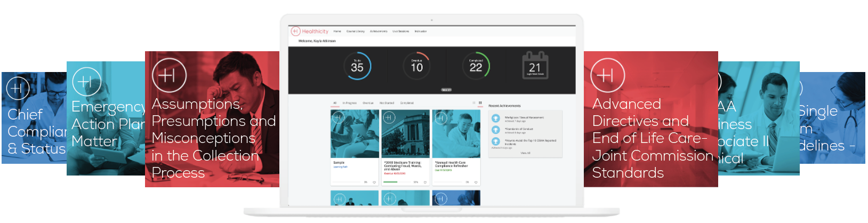Open the calendar icon showing 21

click(535, 66)
